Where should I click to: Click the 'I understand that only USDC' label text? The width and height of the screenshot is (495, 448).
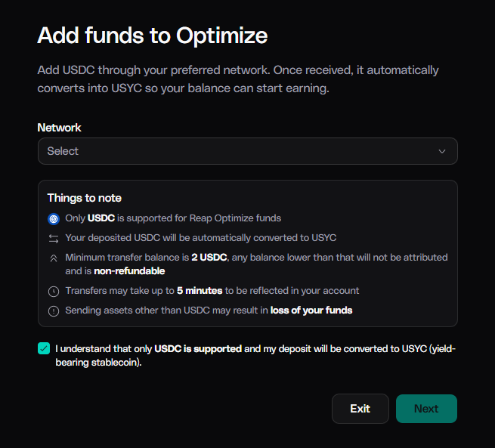click(x=255, y=356)
